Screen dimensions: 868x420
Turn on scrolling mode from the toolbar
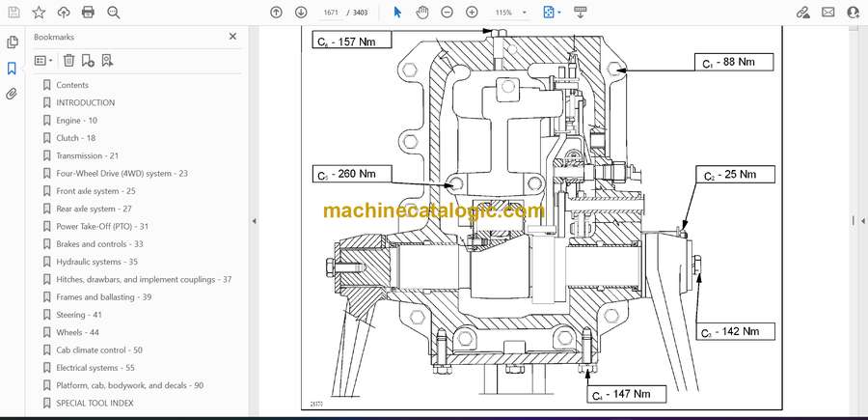coord(581,13)
